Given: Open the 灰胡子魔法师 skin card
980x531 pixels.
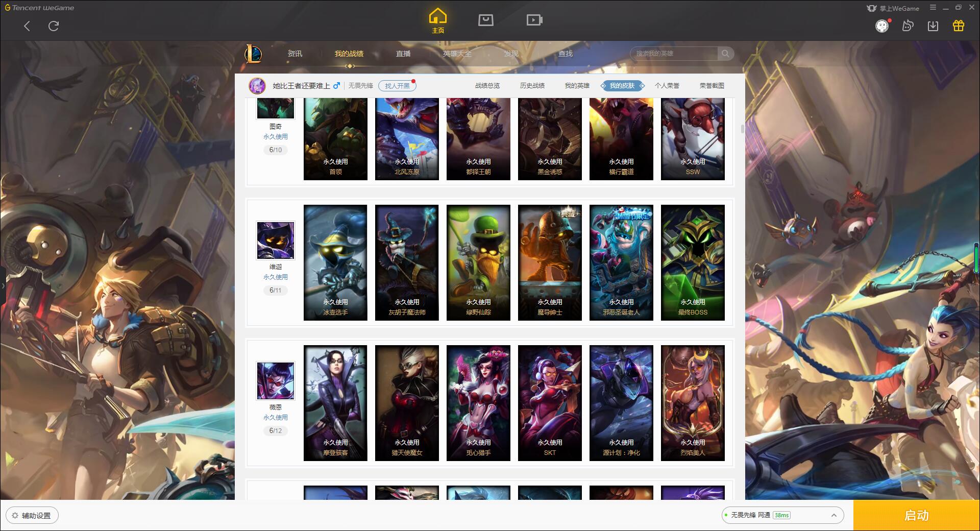Looking at the screenshot, I should (x=407, y=263).
